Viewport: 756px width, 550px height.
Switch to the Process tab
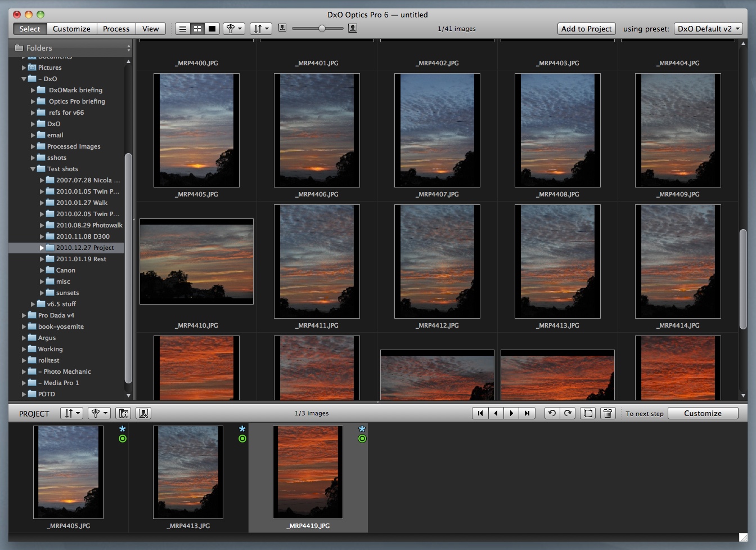click(116, 29)
